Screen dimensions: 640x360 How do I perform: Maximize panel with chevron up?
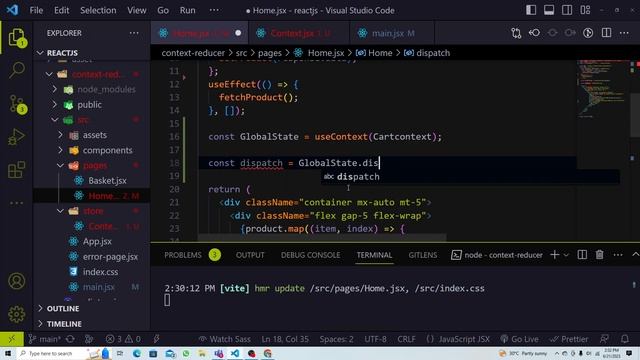pos(635,255)
